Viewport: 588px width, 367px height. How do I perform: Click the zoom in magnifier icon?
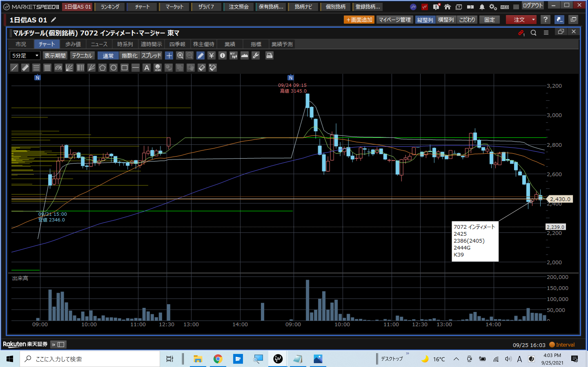[180, 56]
